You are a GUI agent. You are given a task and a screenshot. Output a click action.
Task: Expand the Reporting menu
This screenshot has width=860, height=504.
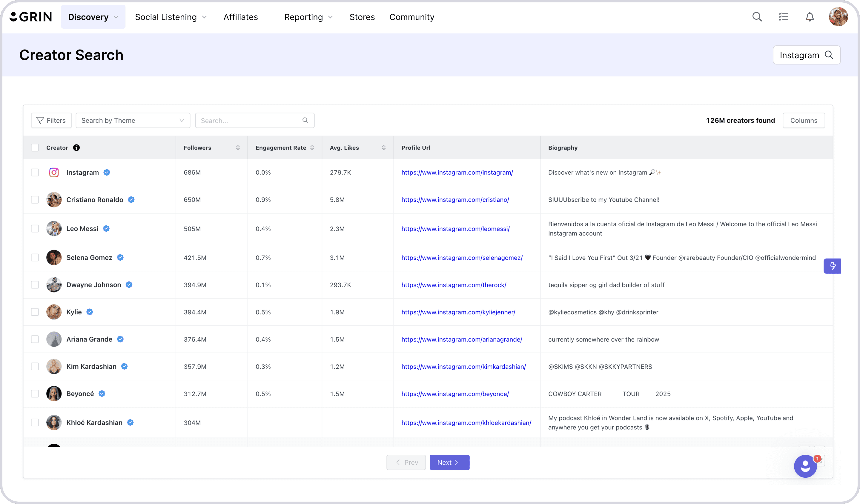pyautogui.click(x=308, y=17)
